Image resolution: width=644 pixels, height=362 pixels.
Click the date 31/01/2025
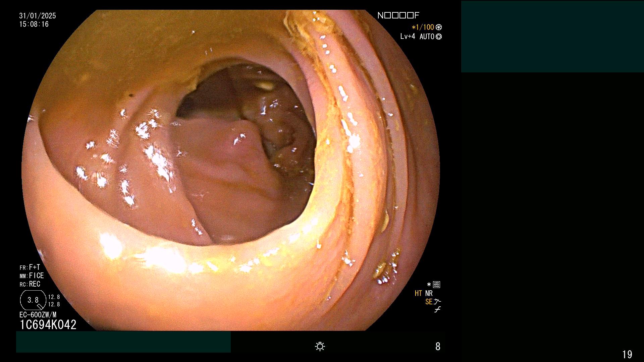pyautogui.click(x=38, y=16)
